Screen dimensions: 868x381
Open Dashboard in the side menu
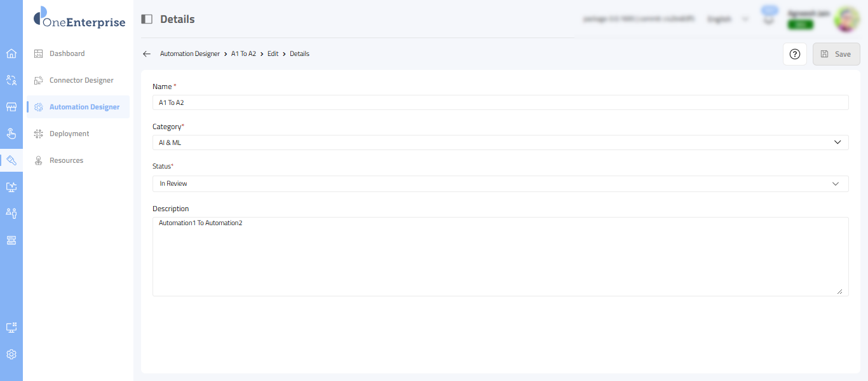[x=67, y=53]
